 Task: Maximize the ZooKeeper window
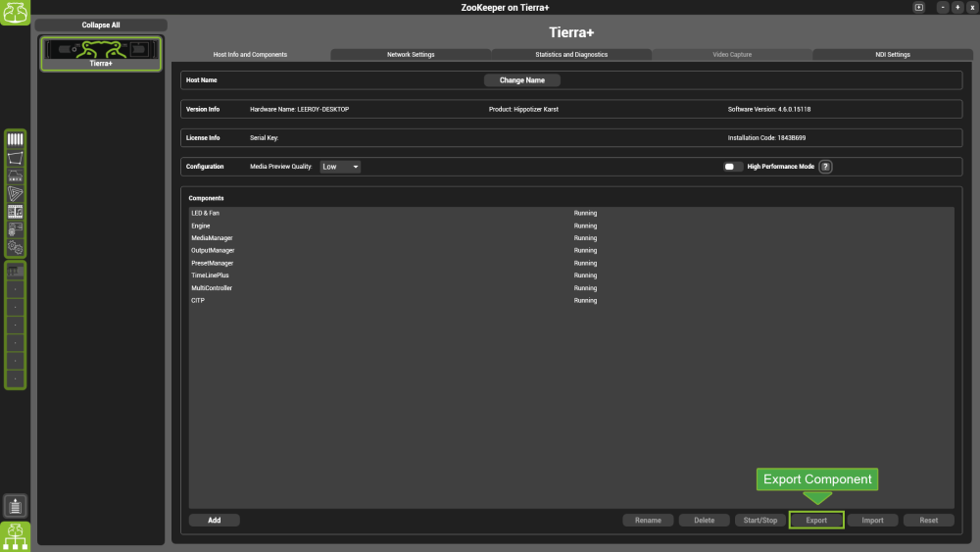pyautogui.click(x=957, y=8)
